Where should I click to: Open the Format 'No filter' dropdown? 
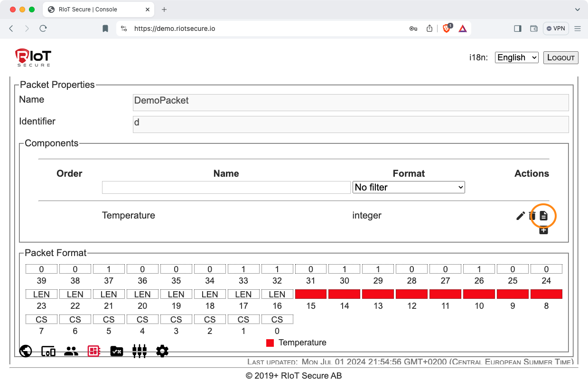[x=409, y=187]
